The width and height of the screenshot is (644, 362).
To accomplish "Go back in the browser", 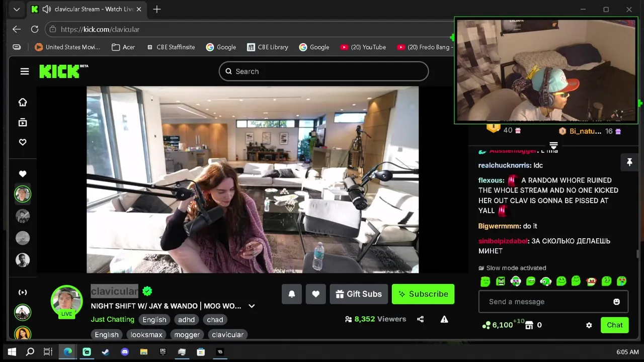I will 17,29.
